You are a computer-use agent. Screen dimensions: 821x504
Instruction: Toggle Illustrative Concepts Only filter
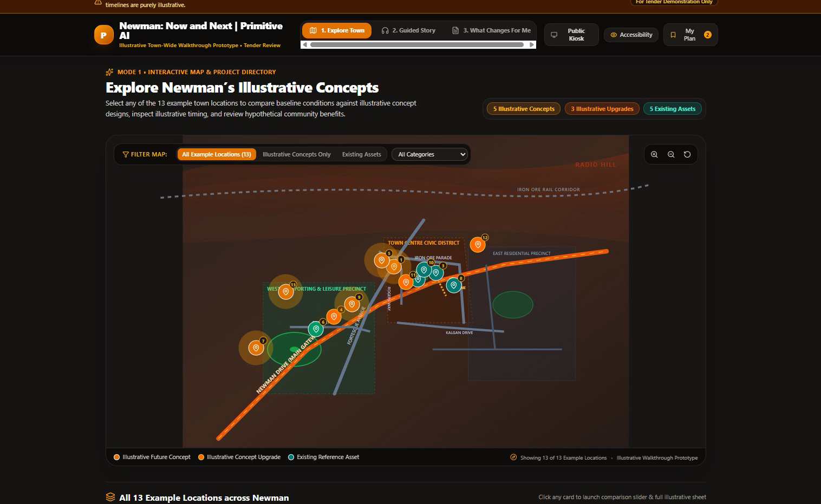[x=297, y=154]
